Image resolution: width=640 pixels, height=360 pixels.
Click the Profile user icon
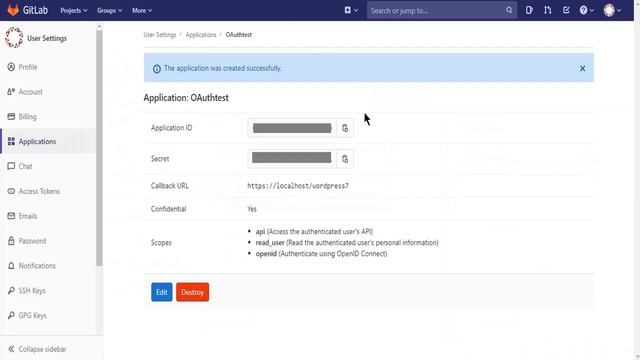click(x=11, y=67)
